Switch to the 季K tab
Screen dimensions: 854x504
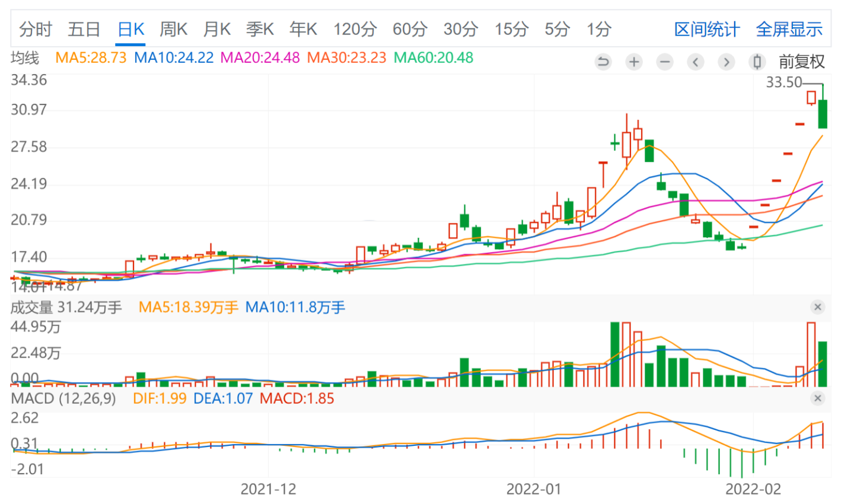260,29
